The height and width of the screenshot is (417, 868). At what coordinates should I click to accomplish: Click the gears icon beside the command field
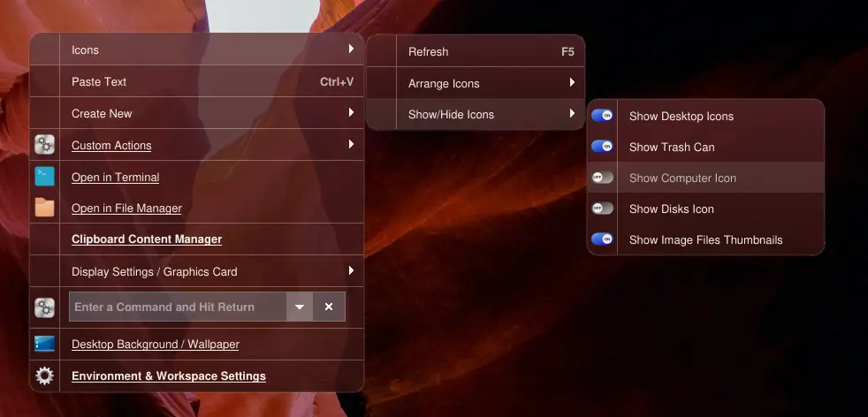coord(44,307)
